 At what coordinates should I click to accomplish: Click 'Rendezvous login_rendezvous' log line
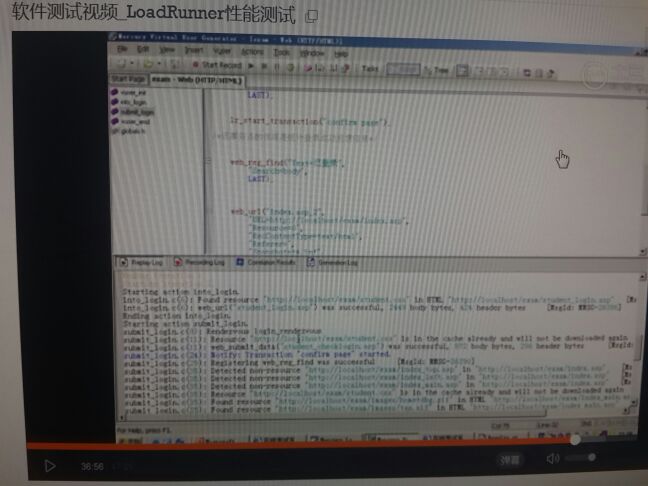(223, 331)
